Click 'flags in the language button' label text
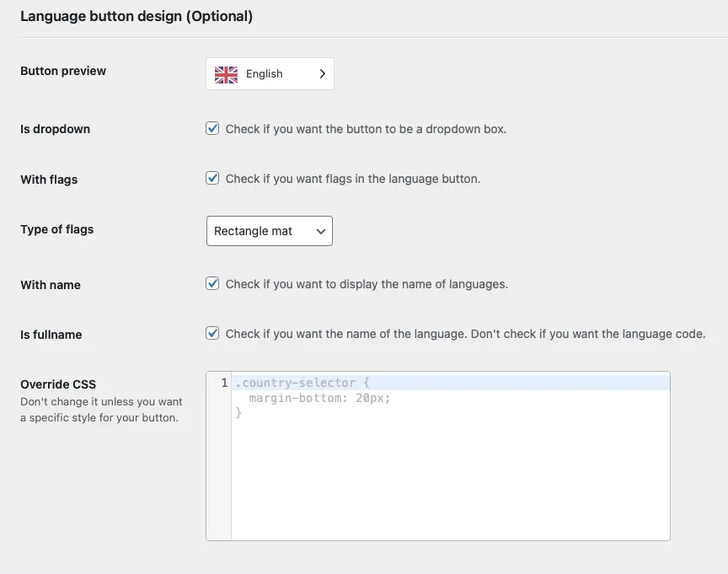This screenshot has width=728, height=574. point(353,179)
